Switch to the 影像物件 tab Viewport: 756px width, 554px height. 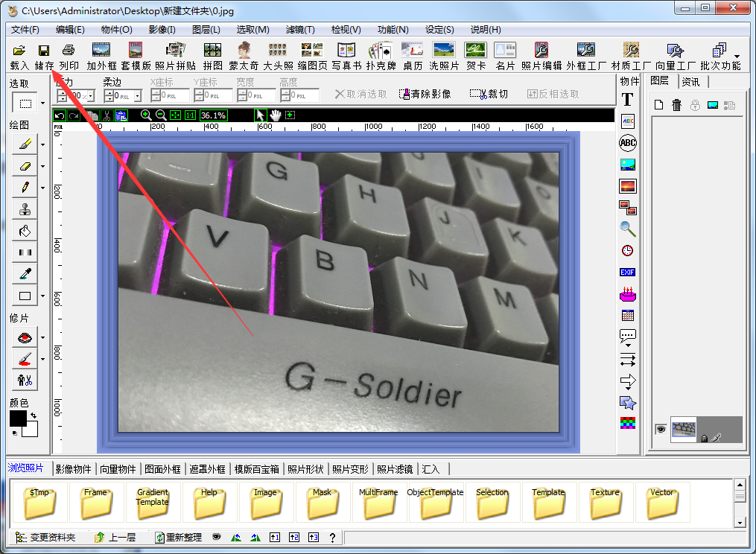tap(73, 469)
